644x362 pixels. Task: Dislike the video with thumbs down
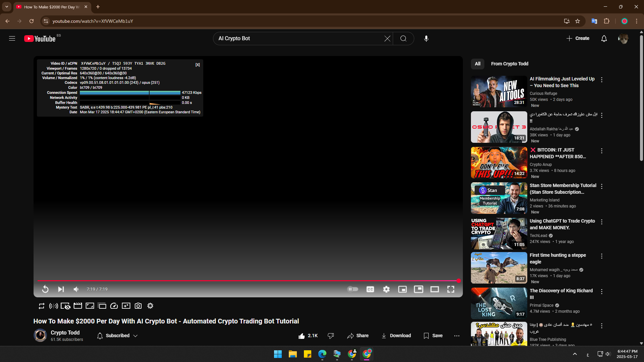point(331,336)
